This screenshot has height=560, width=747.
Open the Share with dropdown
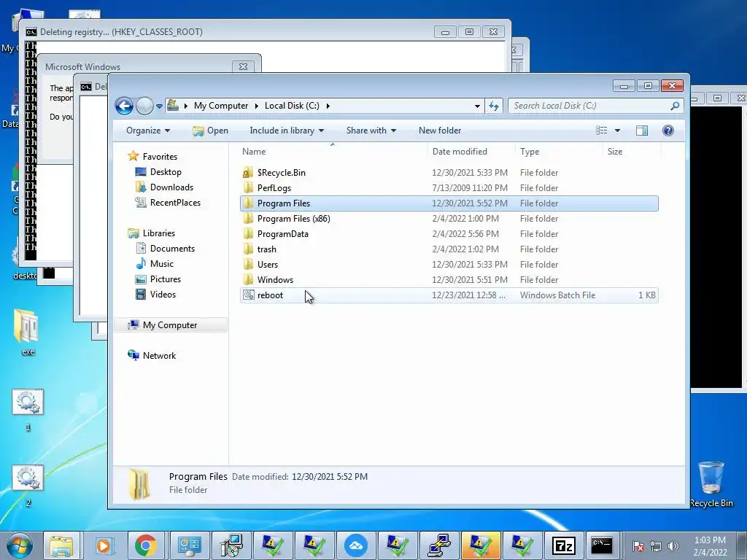coord(371,131)
